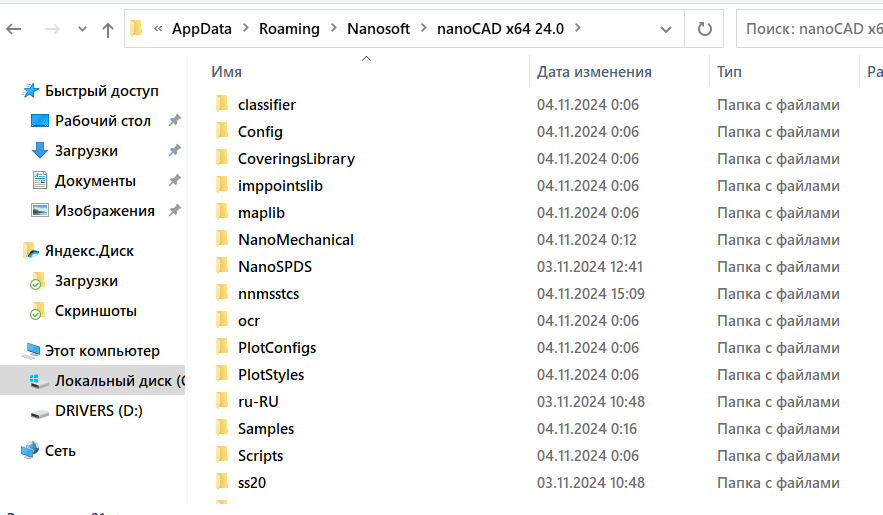Open Nanosoft breadcrumb segment
This screenshot has height=515, width=883.
point(378,29)
